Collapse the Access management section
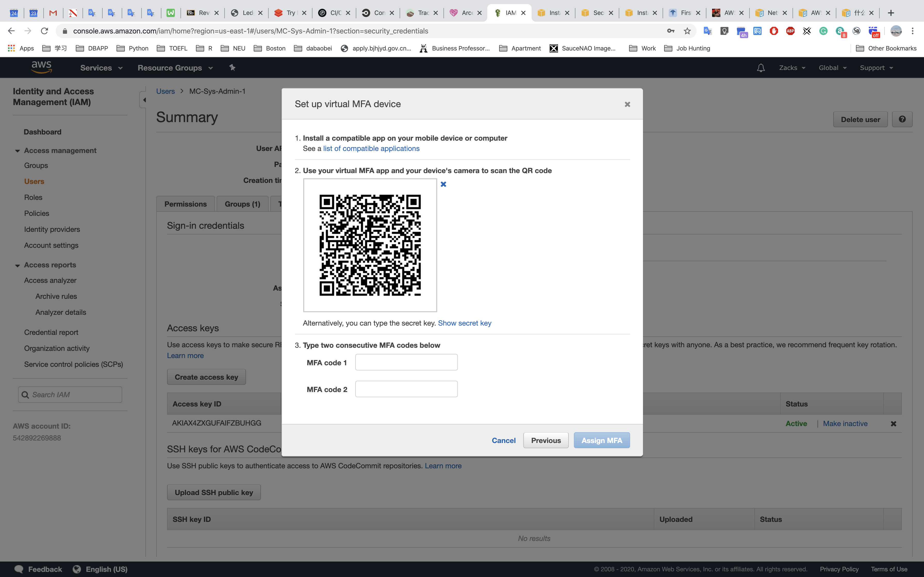Viewport: 924px width, 577px height. click(x=18, y=151)
